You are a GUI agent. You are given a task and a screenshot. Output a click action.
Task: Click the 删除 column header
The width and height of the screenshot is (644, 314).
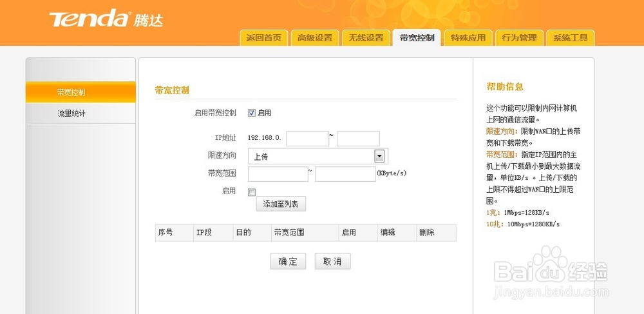436,233
